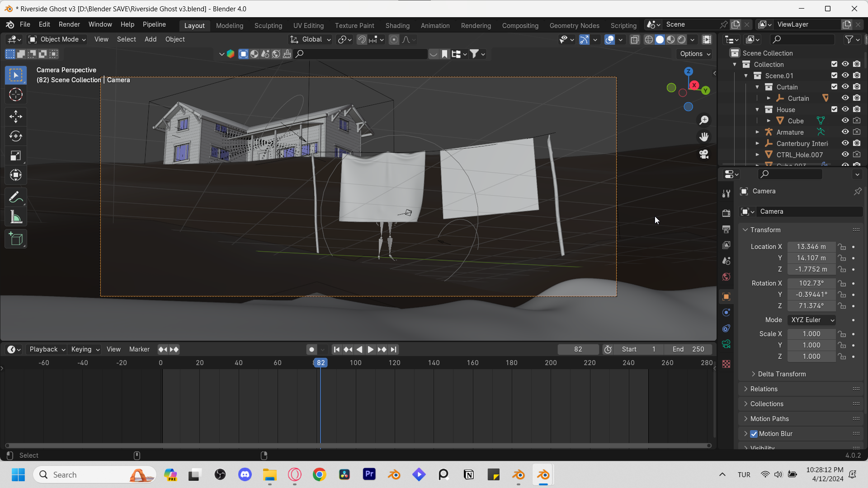Select the Annotate pencil tool
The height and width of the screenshot is (488, 868).
coord(16,197)
